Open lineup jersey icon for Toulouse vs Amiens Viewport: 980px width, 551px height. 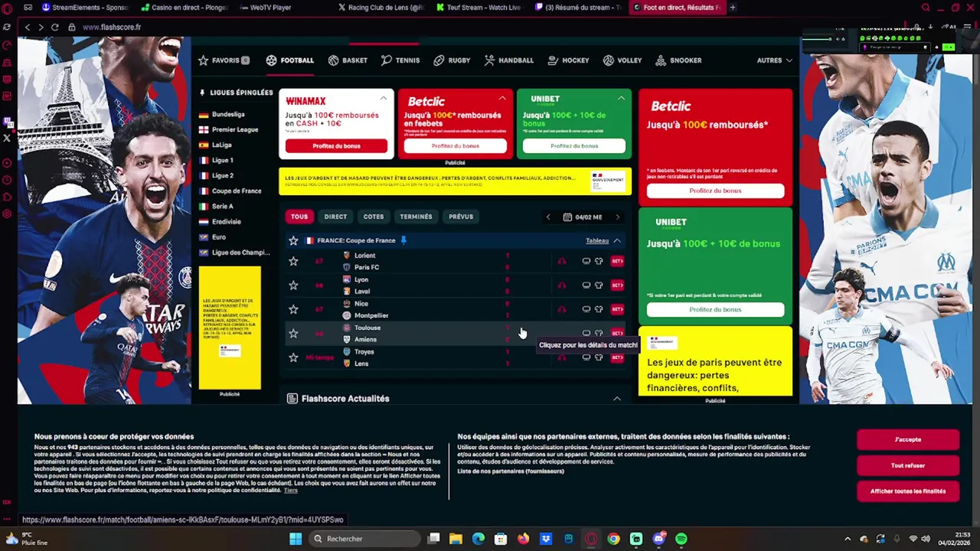tap(599, 333)
